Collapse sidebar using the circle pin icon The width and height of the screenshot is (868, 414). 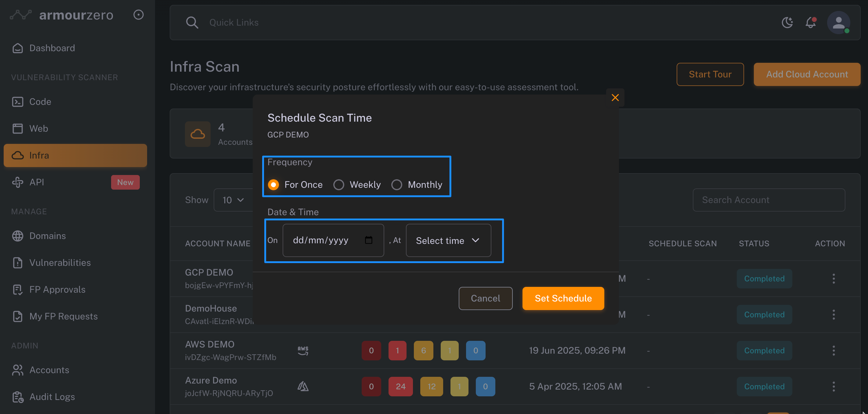pyautogui.click(x=138, y=15)
